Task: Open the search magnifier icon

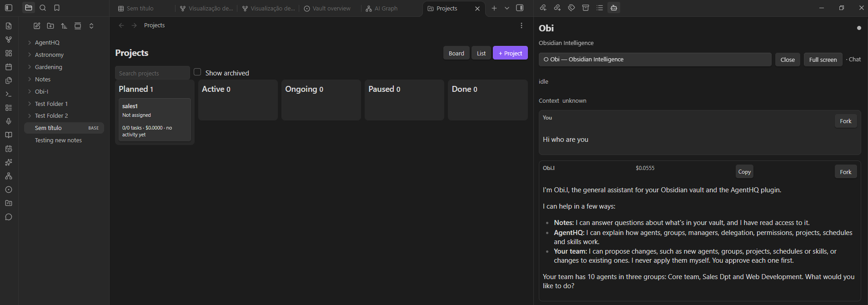Action: coord(43,8)
